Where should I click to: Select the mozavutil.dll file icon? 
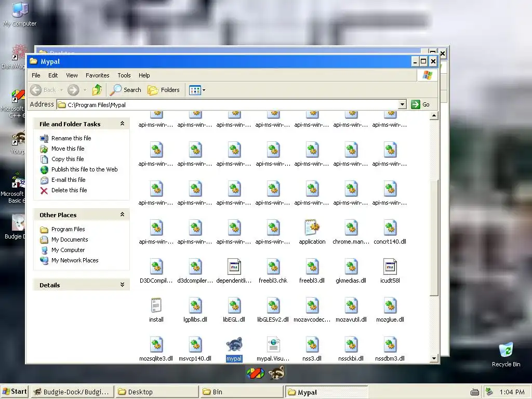tap(351, 305)
